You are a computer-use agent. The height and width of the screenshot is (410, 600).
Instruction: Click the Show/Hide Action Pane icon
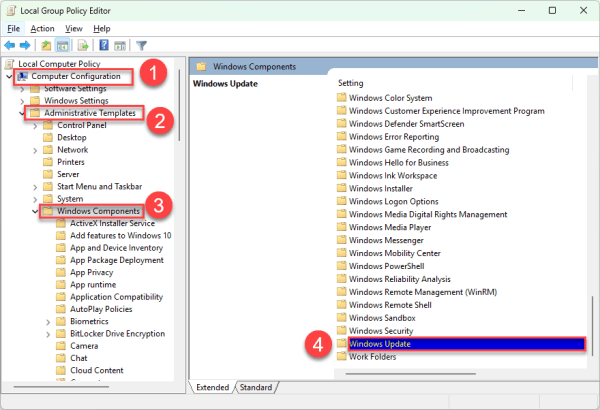tap(120, 46)
